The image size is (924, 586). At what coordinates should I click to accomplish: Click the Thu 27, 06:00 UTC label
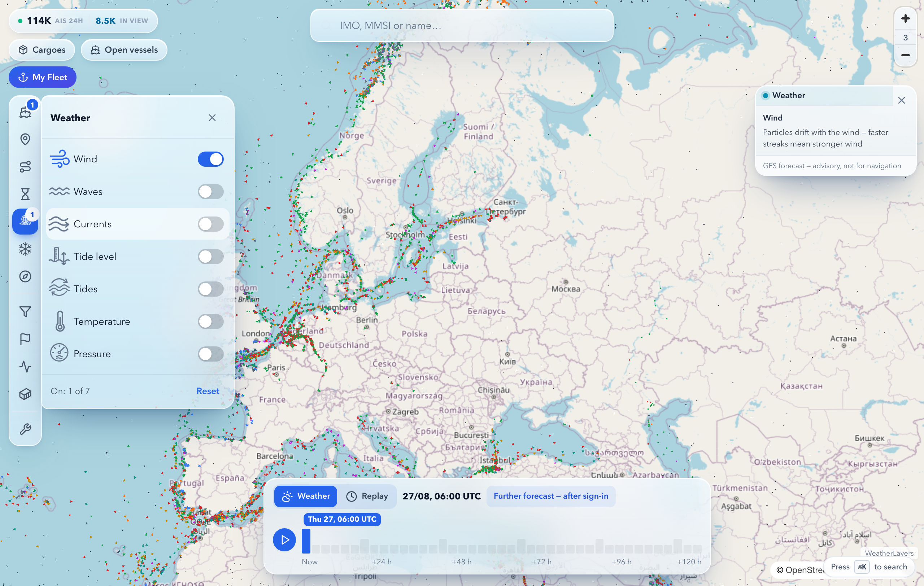(342, 519)
